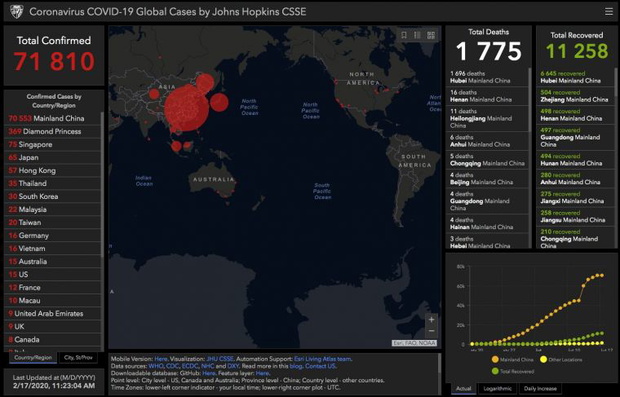Viewport: 620px width, 397px height.
Task: Open the Feature layer 'Here' link
Action: tap(262, 373)
